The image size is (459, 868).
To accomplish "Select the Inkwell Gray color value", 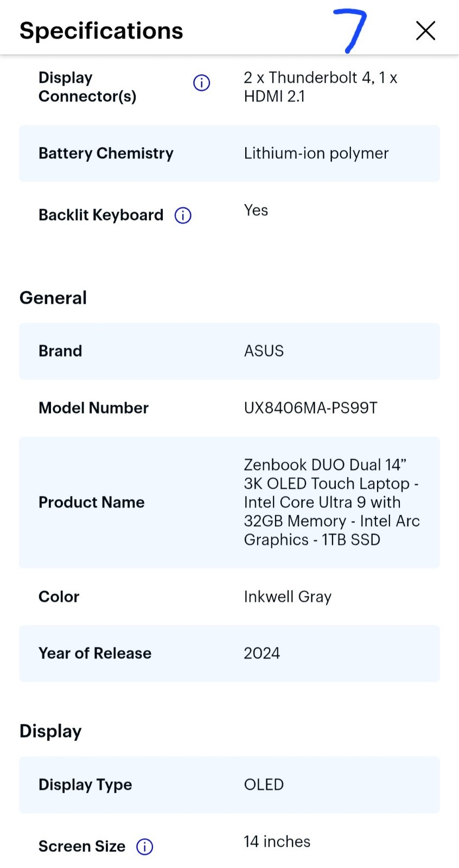I will tap(288, 597).
